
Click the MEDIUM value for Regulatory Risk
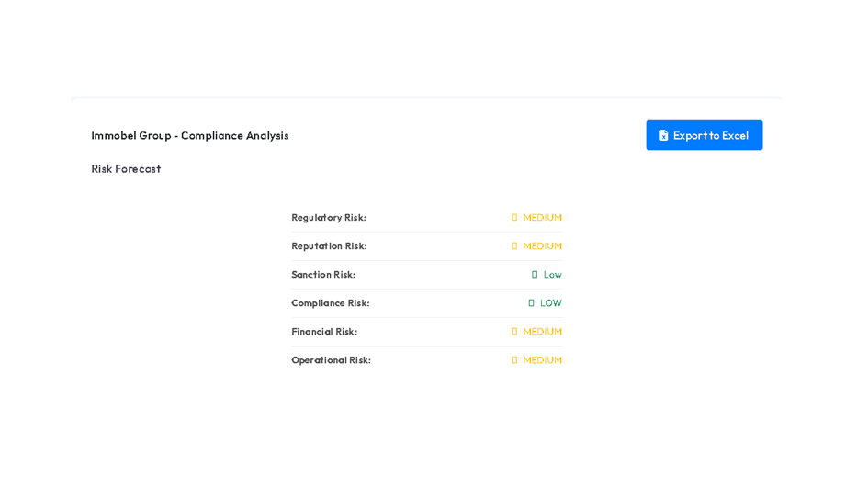[x=542, y=218]
